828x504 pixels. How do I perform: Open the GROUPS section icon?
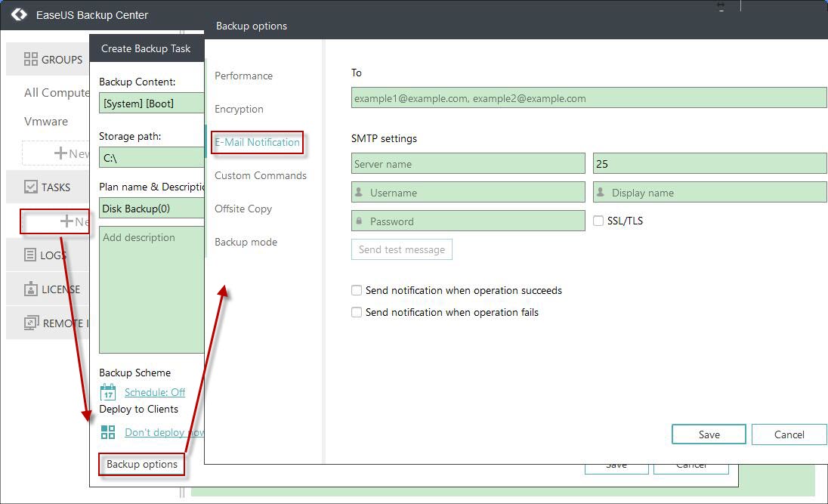click(x=30, y=59)
